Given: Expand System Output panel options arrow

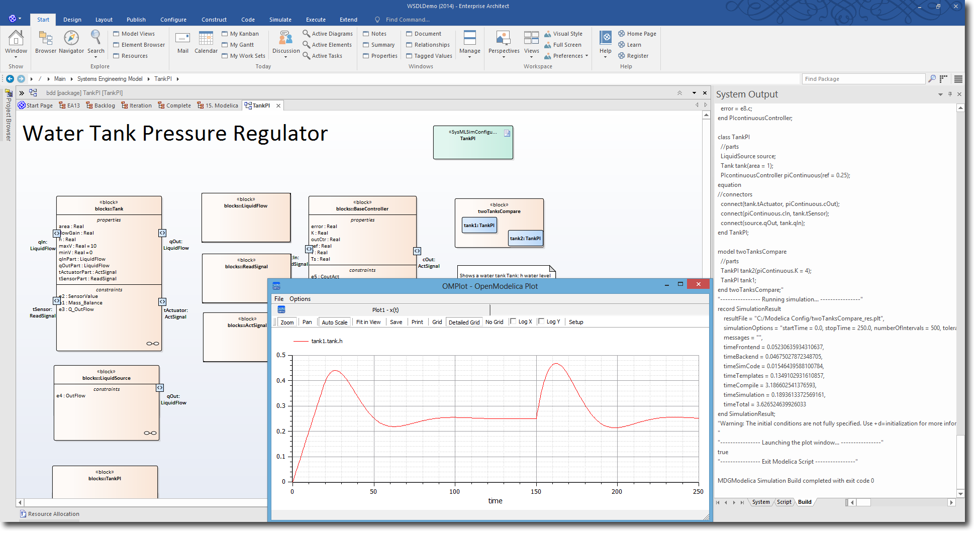Looking at the screenshot, I should click(940, 94).
